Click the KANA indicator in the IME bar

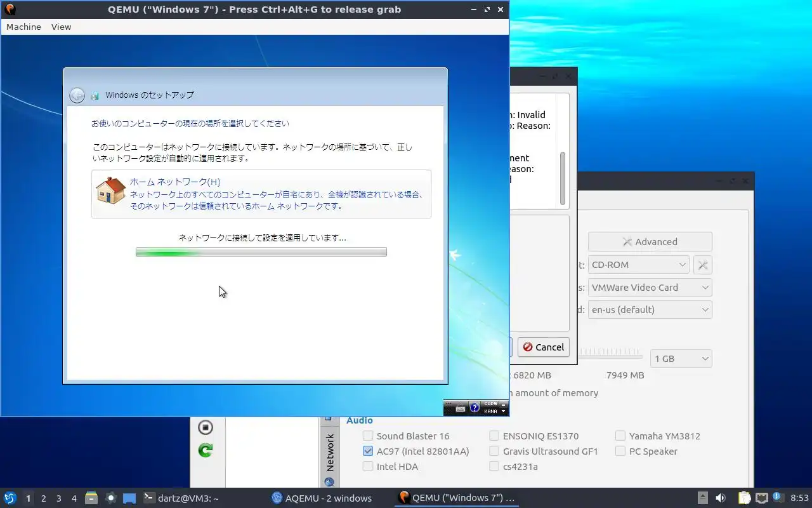click(490, 411)
